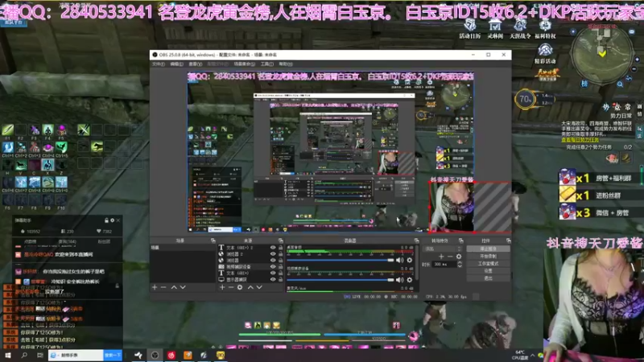
Task: Open Windows taskbar search magnifier
Action: (x=24, y=355)
